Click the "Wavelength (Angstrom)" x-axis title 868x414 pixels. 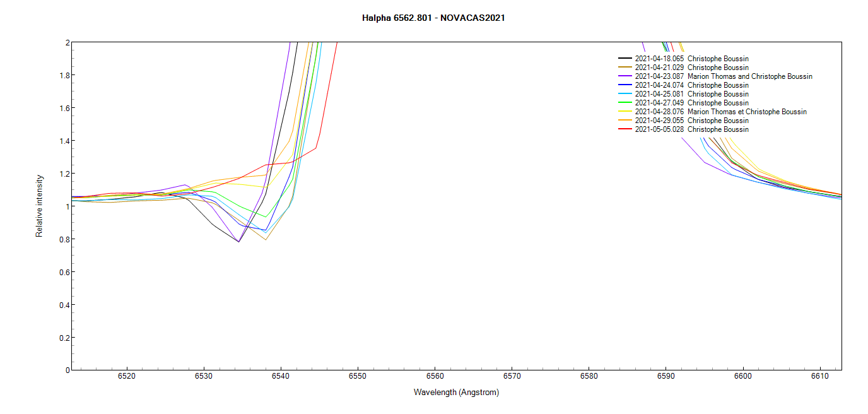coord(456,392)
